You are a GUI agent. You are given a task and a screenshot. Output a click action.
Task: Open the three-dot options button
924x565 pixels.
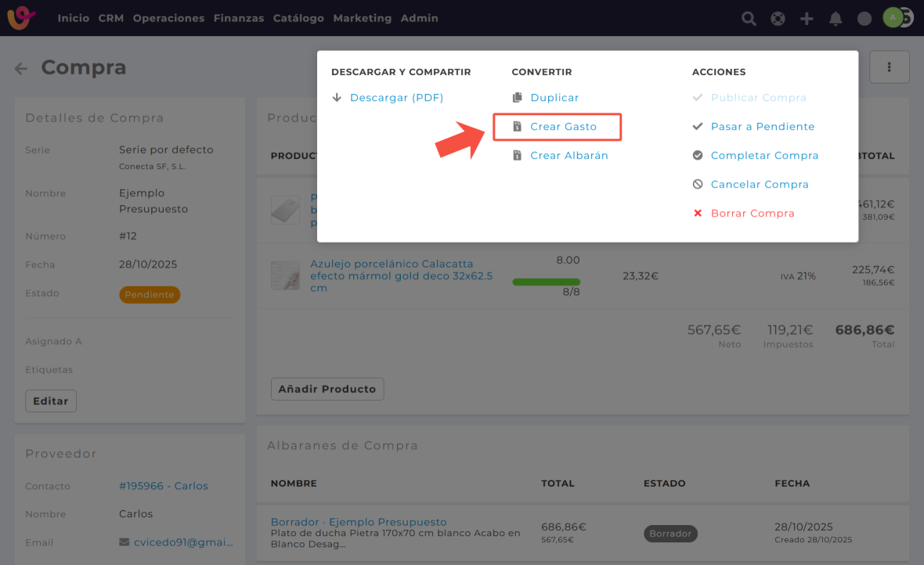(x=889, y=67)
